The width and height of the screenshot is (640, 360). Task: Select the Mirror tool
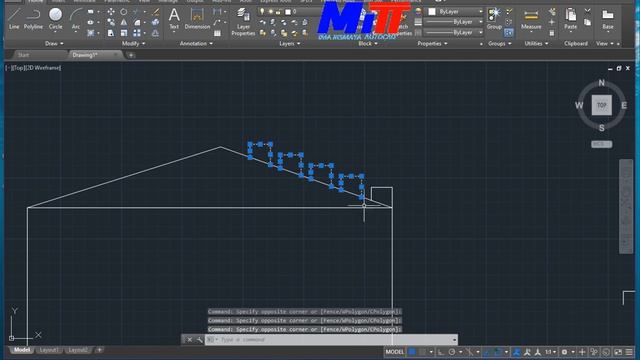[124, 22]
